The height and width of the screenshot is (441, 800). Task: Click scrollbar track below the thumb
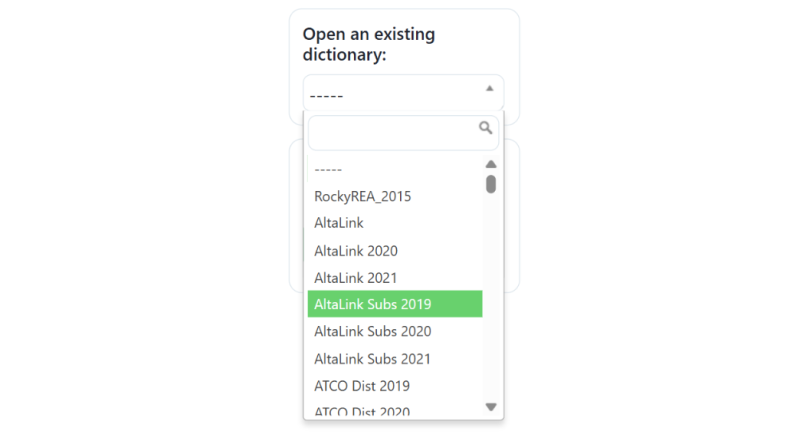tap(491, 296)
